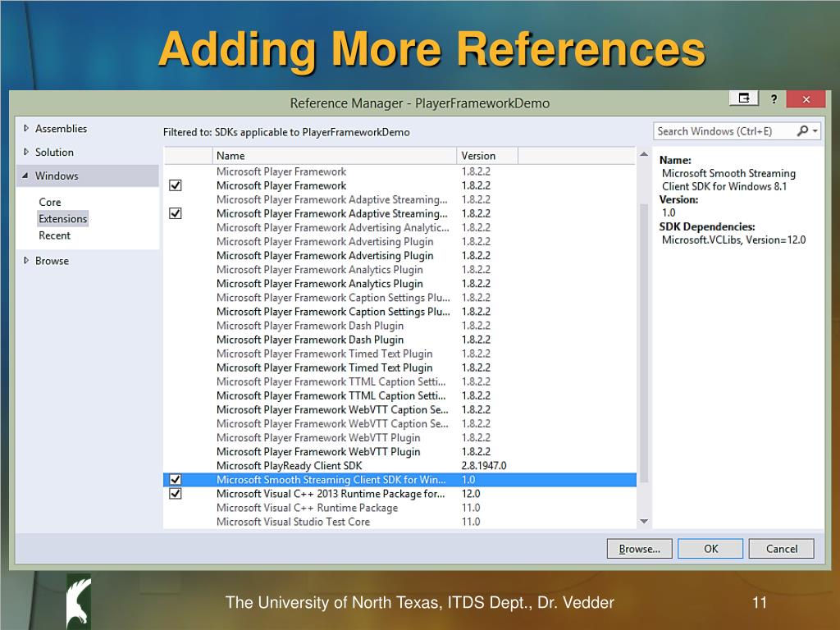Select the dark-text Player Framework Analytics Plugin row
Screen dimensions: 840x630
(399, 283)
